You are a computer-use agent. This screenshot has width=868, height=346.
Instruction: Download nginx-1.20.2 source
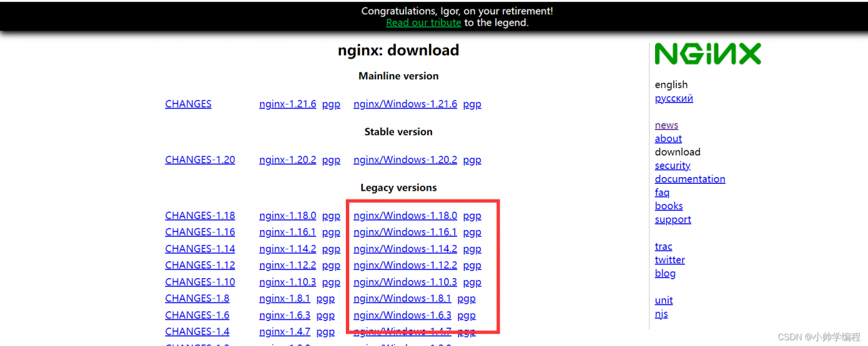point(288,160)
